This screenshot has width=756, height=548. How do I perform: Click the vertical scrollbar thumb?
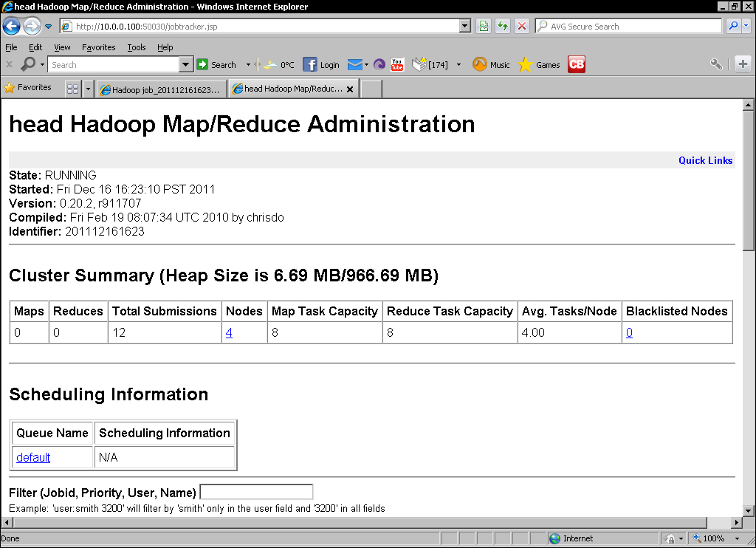click(x=749, y=181)
